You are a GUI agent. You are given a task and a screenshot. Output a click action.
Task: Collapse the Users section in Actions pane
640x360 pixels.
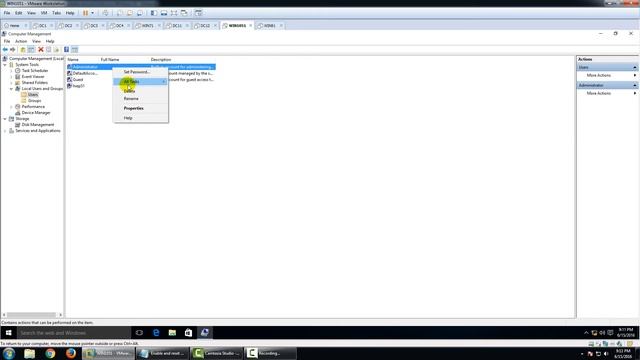[635, 67]
